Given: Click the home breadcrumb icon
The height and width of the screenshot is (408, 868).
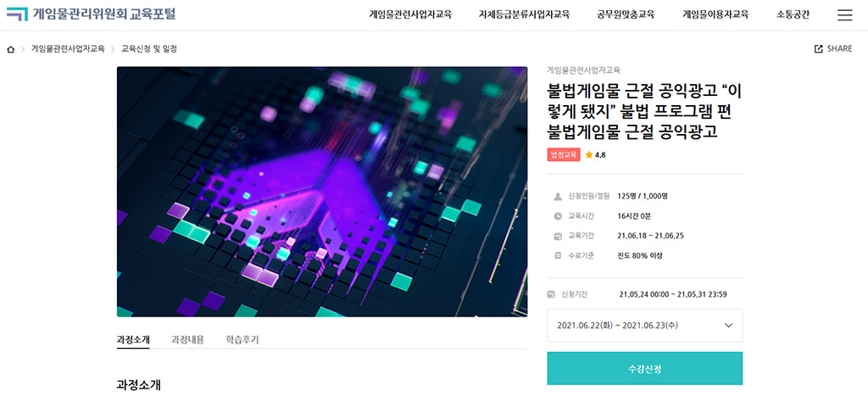Looking at the screenshot, I should click(10, 49).
